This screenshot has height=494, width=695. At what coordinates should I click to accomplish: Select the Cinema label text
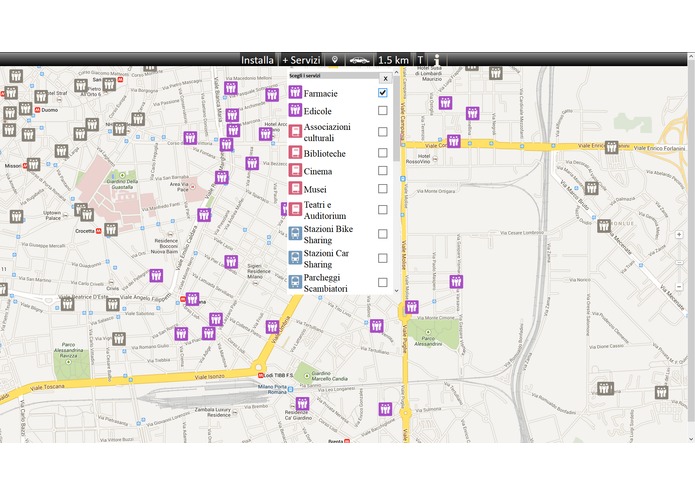(x=318, y=171)
